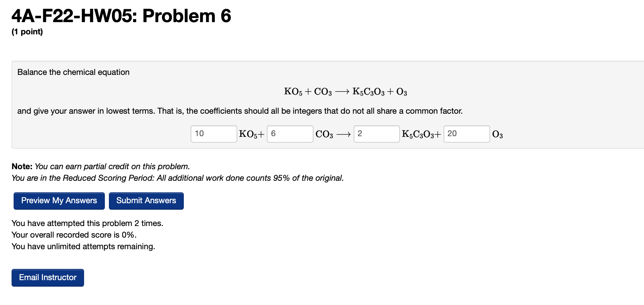Click the KO5 label beside the first input
Screen dimensions: 644x305
coord(248,134)
